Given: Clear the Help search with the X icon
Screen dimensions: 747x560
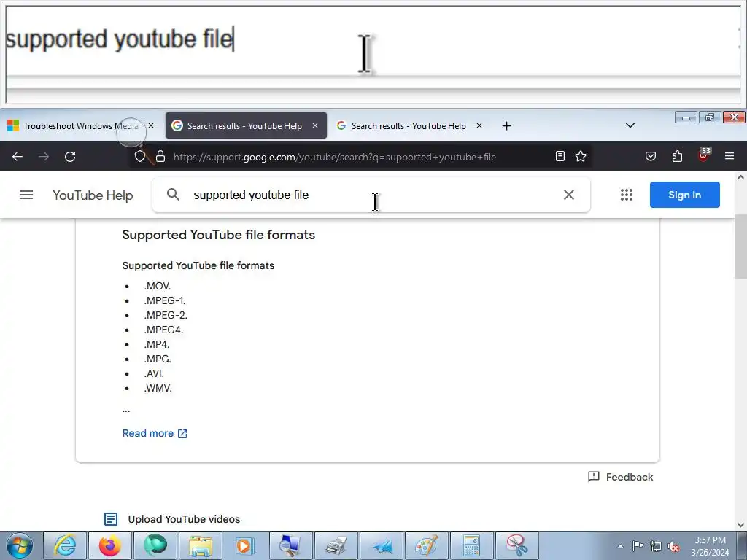Looking at the screenshot, I should coord(569,195).
